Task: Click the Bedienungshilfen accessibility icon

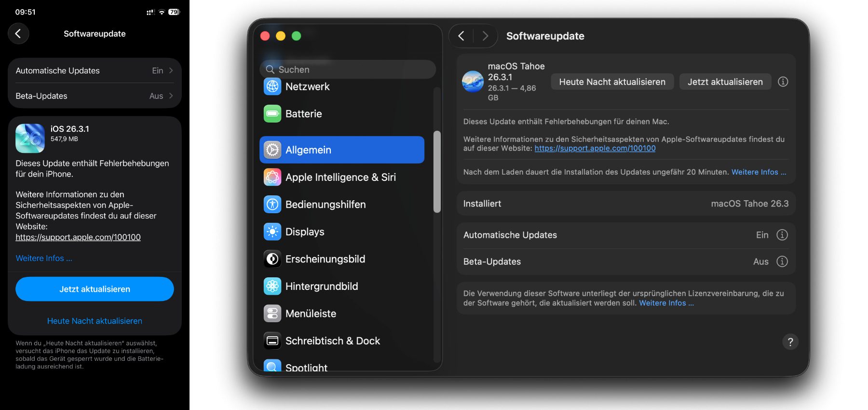Action: click(x=272, y=205)
